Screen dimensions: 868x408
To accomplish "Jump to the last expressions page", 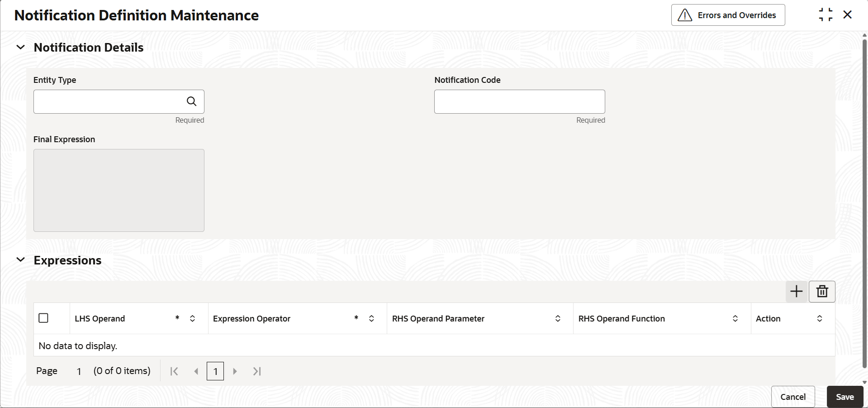I will tap(257, 371).
